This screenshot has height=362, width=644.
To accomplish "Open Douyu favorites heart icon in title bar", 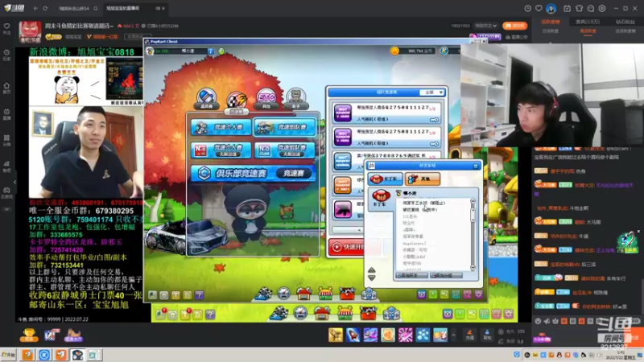I will (539, 8).
